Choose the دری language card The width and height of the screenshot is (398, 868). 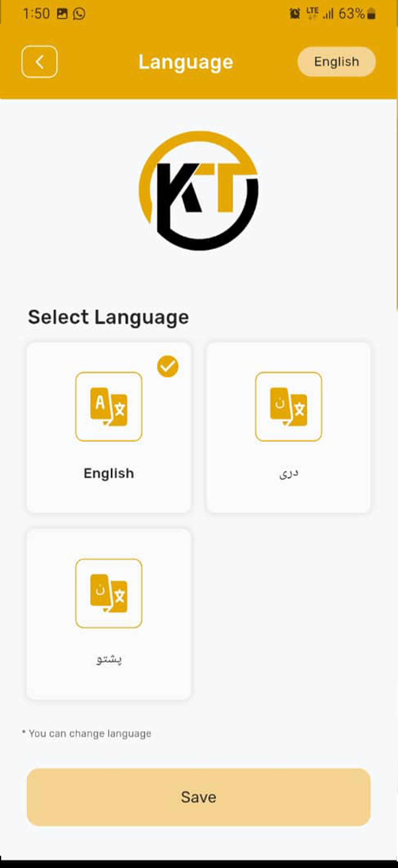point(288,492)
